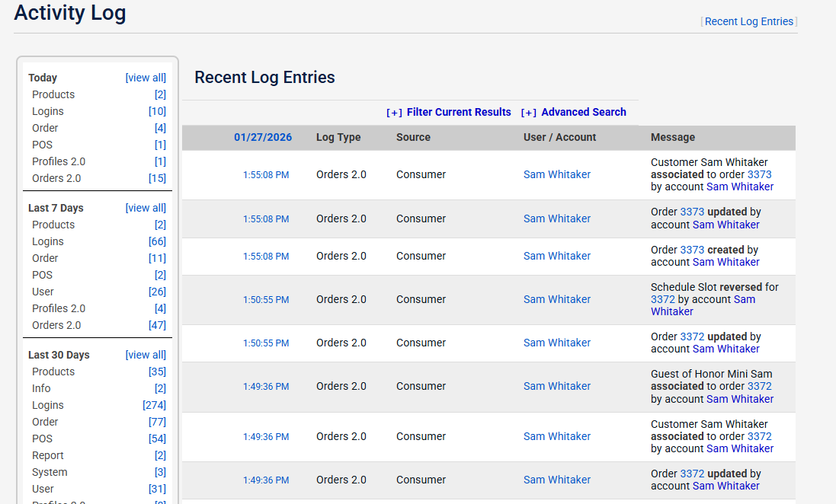
Task: Open Last 7 Days Logins count 66
Action: (x=157, y=241)
